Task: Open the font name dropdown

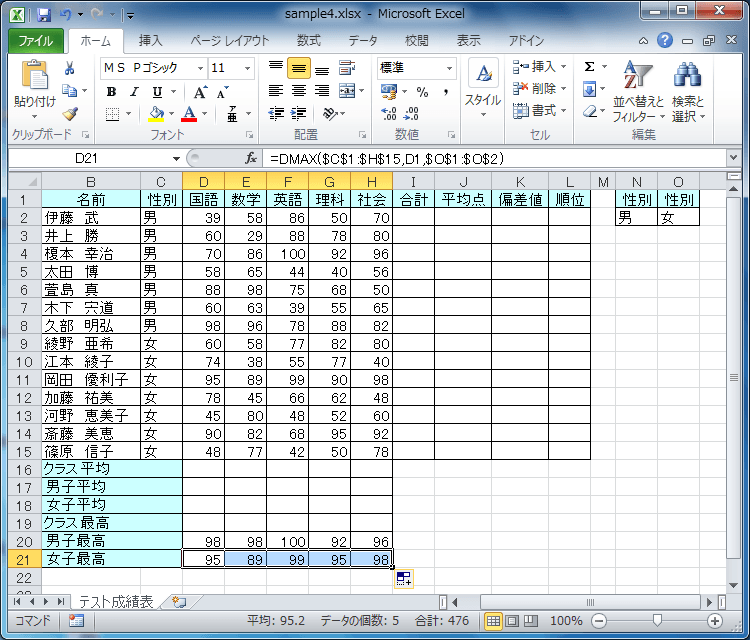Action: point(200,68)
